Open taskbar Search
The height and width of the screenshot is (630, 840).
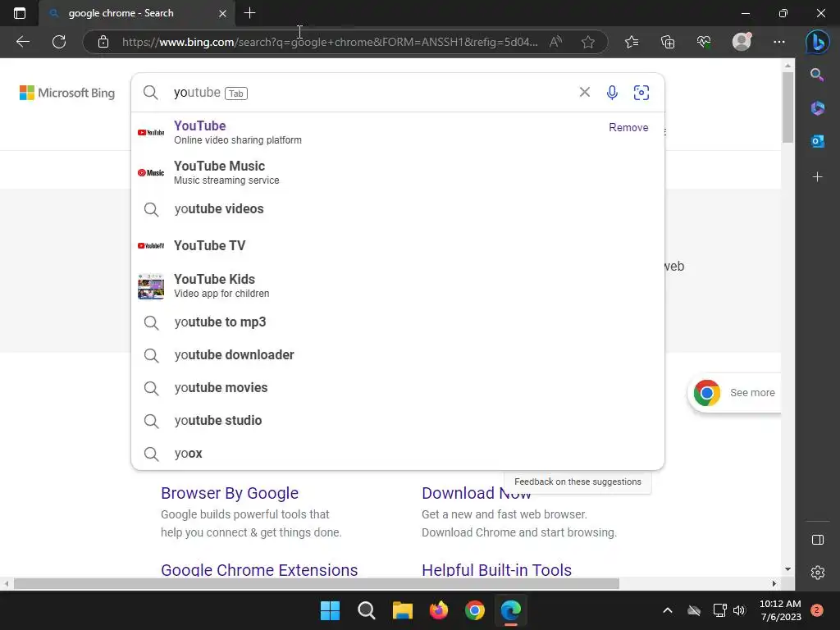pos(367,610)
